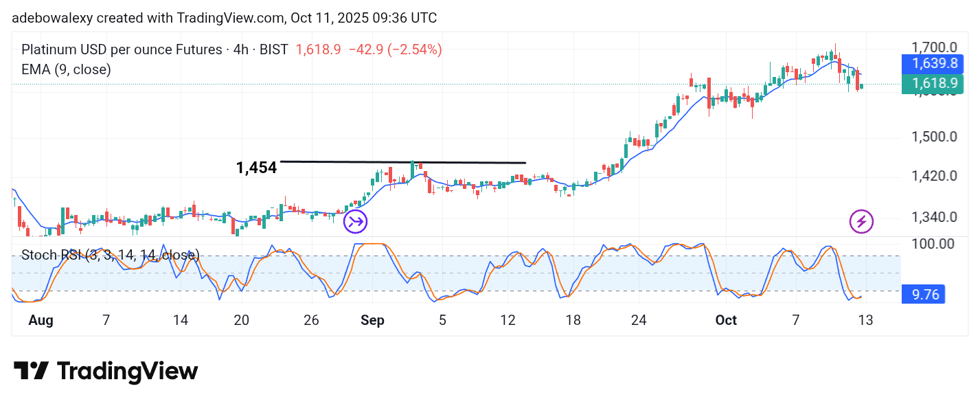Screen dimensions: 980x406
Task: Click the TradingView logo mark
Action: pos(31,371)
